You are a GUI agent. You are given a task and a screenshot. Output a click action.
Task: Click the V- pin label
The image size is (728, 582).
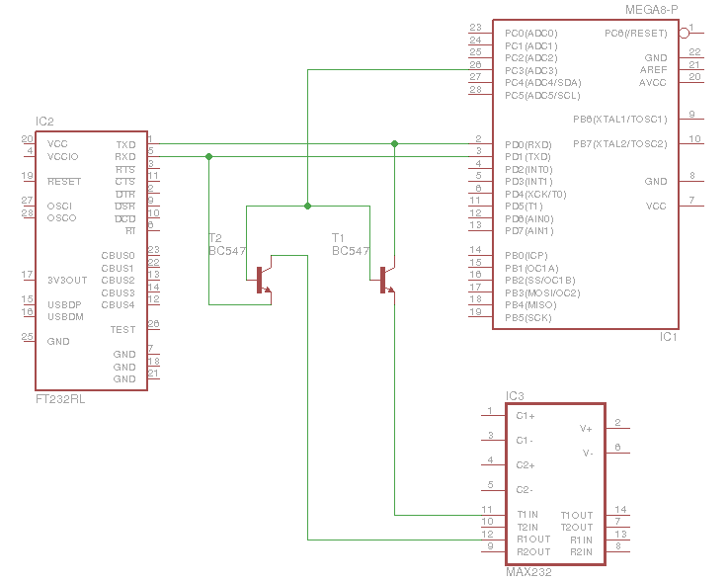[588, 453]
